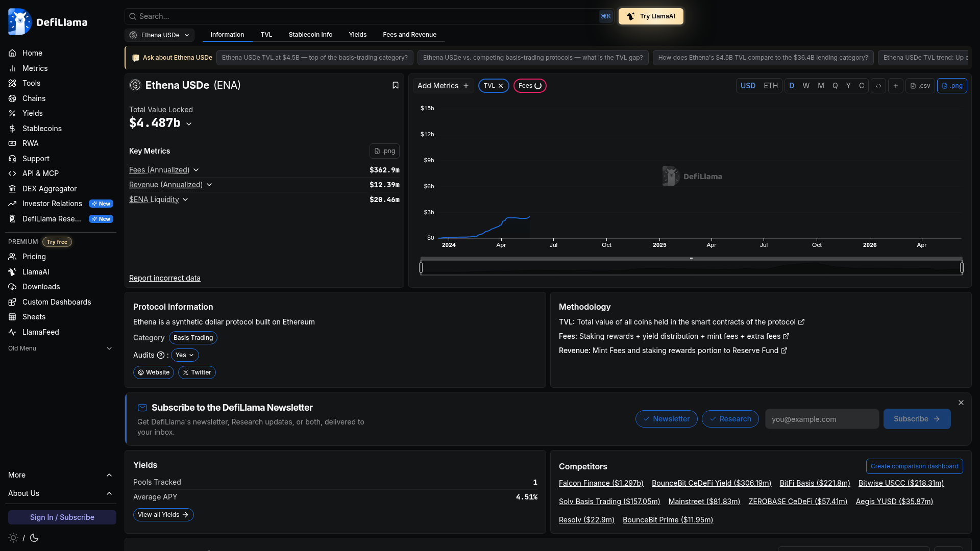
Task: Open Stablecoins via its dollar icon
Action: (12, 129)
